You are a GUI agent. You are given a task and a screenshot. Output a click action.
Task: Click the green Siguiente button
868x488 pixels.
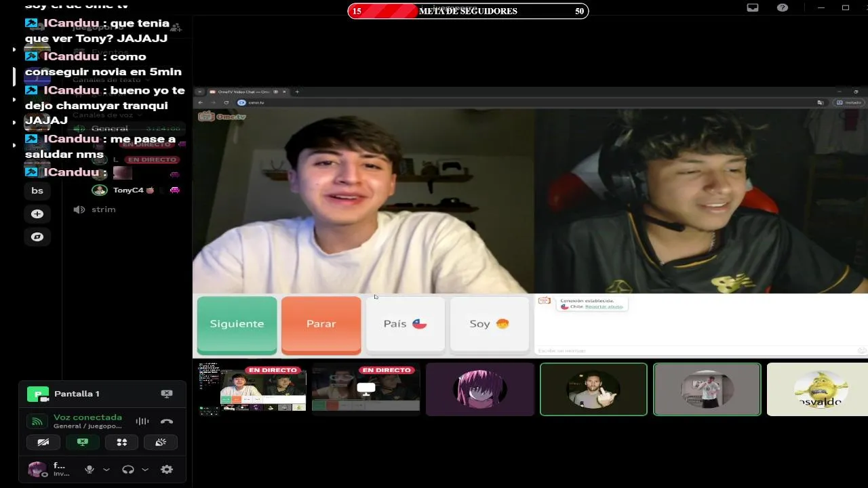tap(237, 325)
